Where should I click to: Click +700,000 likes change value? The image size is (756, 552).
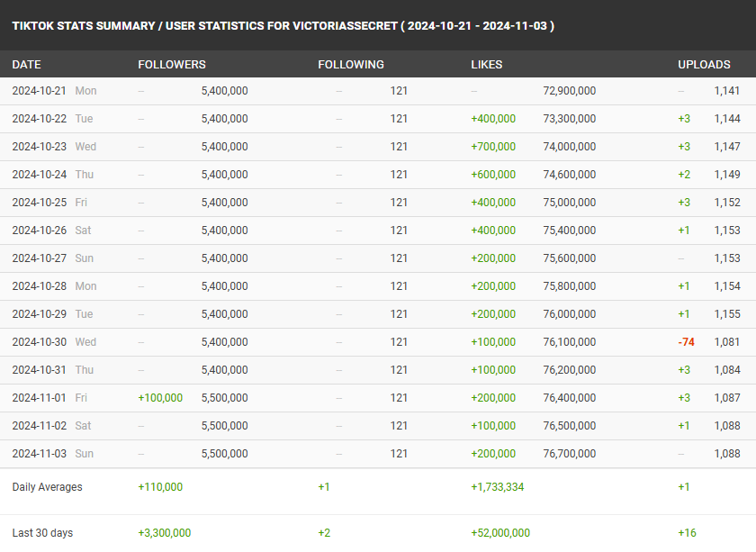(493, 147)
